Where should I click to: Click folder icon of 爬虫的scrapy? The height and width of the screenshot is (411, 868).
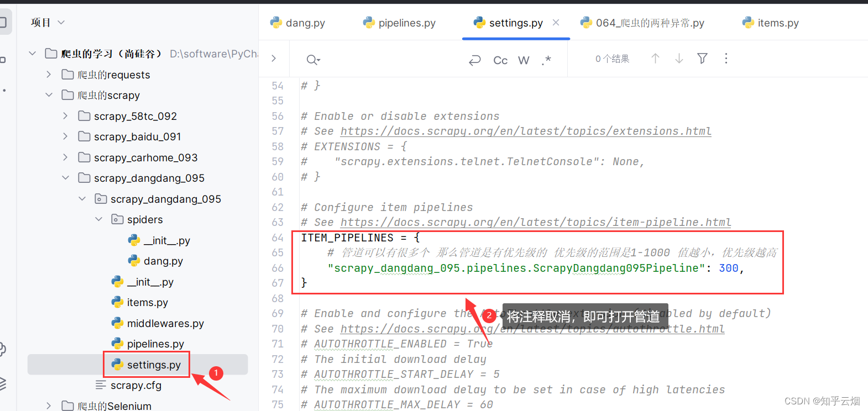[x=68, y=95]
